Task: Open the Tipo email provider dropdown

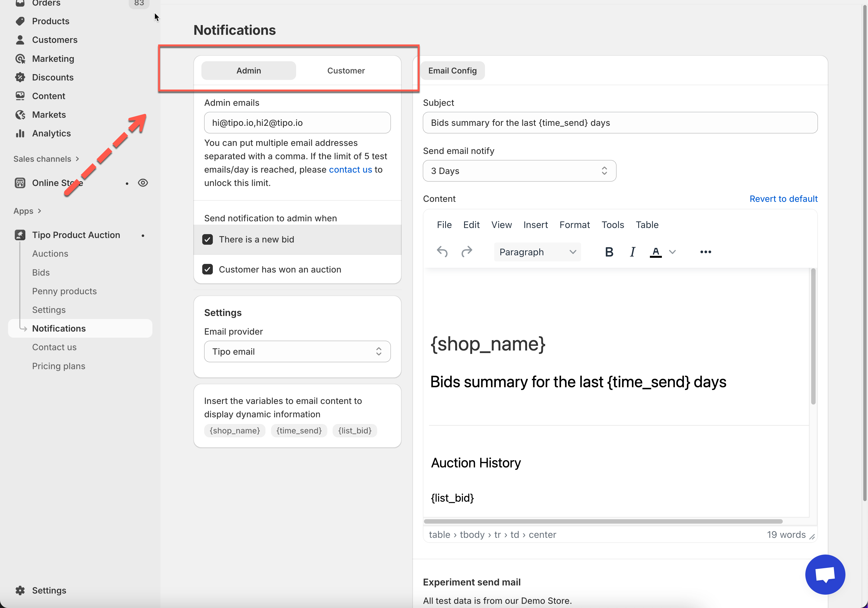Action: [297, 351]
